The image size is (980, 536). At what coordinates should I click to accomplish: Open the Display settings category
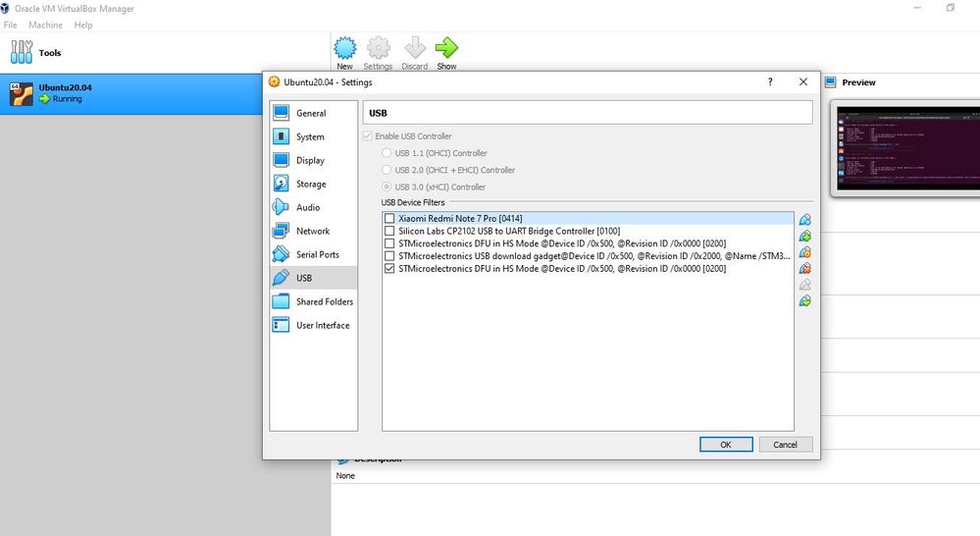[x=314, y=160]
